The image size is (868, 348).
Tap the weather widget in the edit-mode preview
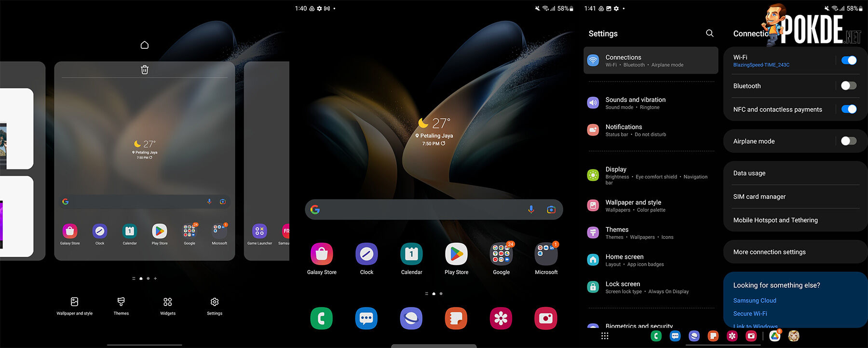pos(145,149)
